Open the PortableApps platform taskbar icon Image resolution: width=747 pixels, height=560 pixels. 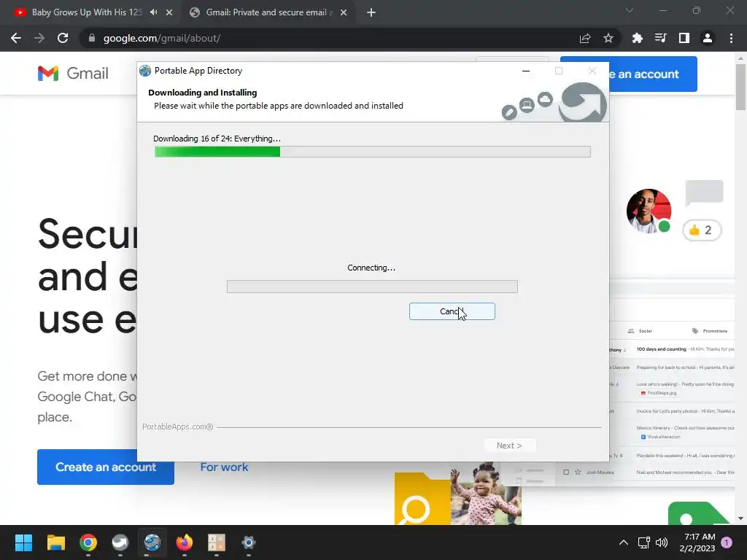tap(120, 542)
